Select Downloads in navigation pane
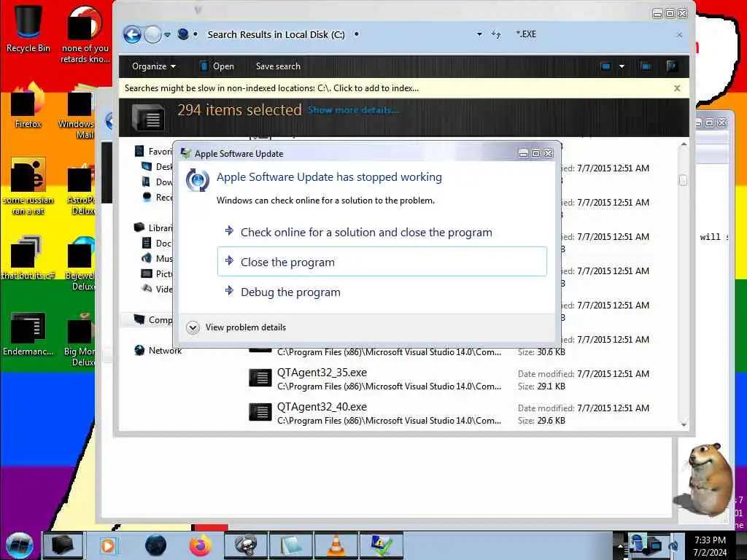 158,182
